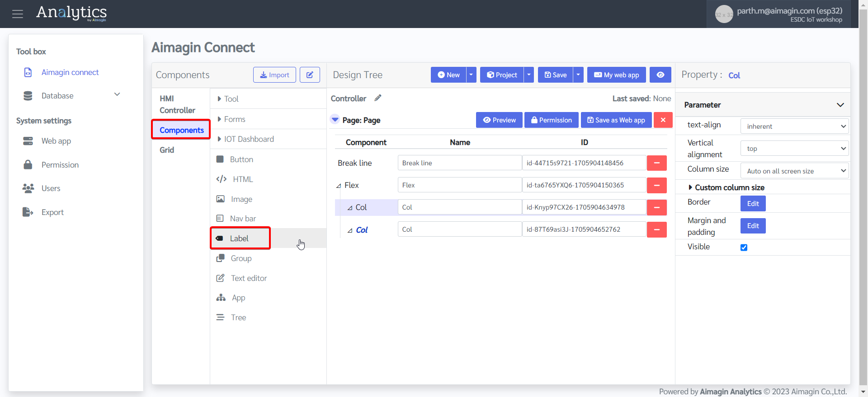Collapse the Flex tree node
The width and height of the screenshot is (868, 397).
(339, 186)
